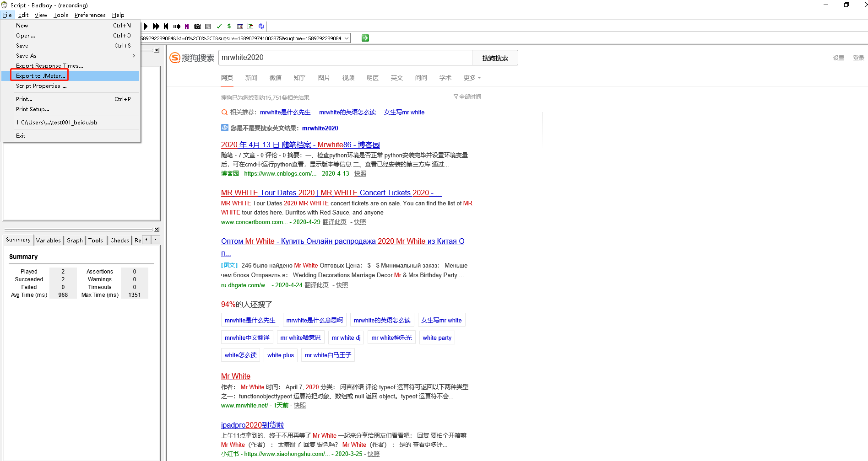Open the Mrwhite86 博客园 result link
This screenshot has height=461, width=868.
point(300,145)
